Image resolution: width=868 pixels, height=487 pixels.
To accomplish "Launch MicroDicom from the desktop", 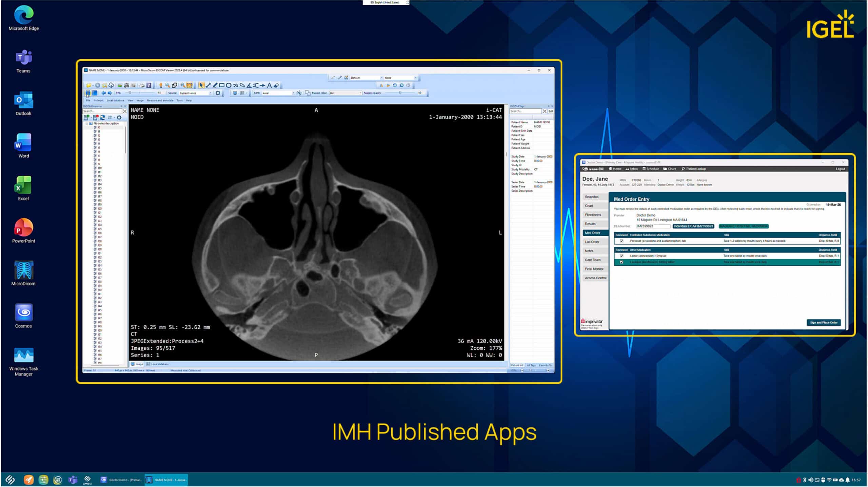I will pos(23,271).
